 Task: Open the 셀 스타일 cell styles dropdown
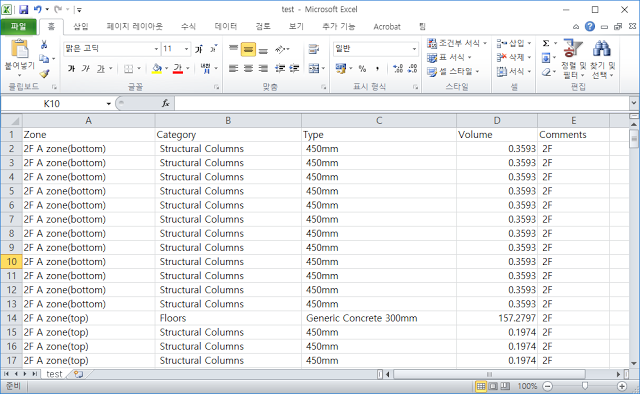click(x=453, y=71)
